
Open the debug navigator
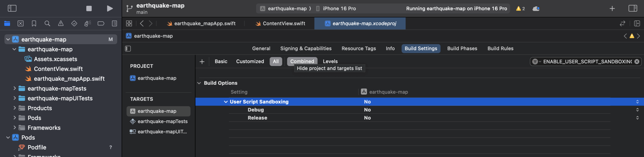pos(88,23)
